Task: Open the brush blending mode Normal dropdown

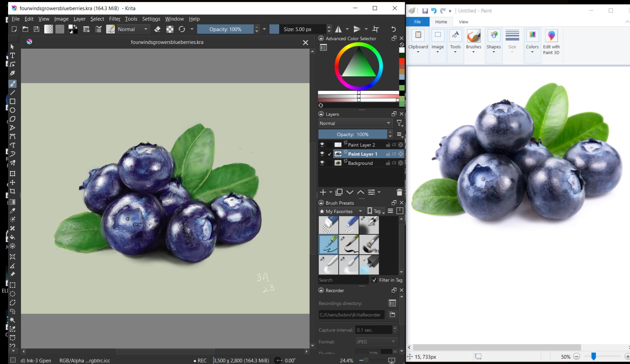Action: [x=132, y=29]
